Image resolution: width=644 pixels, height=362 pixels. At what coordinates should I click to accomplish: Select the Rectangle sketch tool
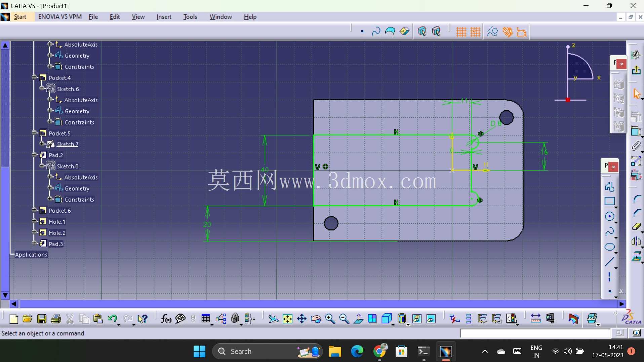tap(609, 201)
